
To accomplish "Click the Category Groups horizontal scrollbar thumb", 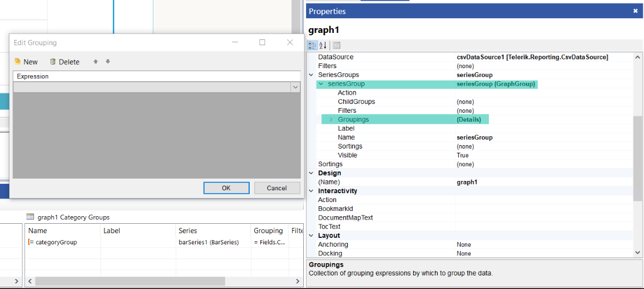I will coord(130,281).
